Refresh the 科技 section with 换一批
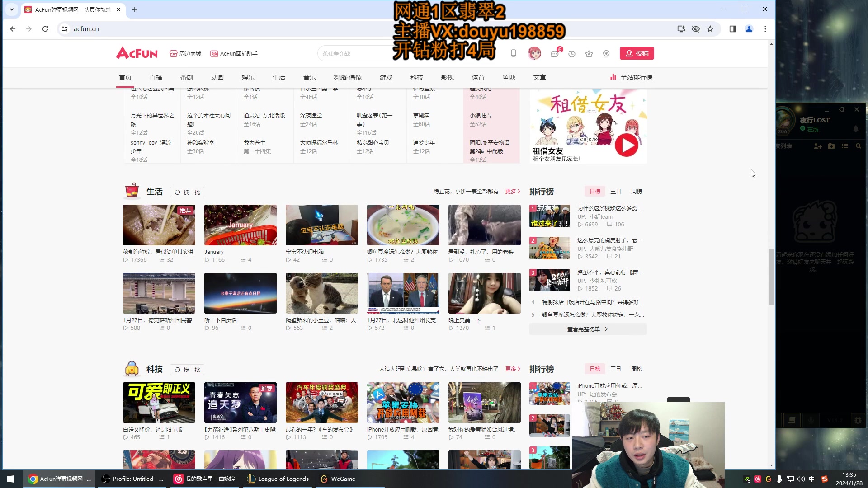Image resolution: width=868 pixels, height=488 pixels. tap(187, 370)
